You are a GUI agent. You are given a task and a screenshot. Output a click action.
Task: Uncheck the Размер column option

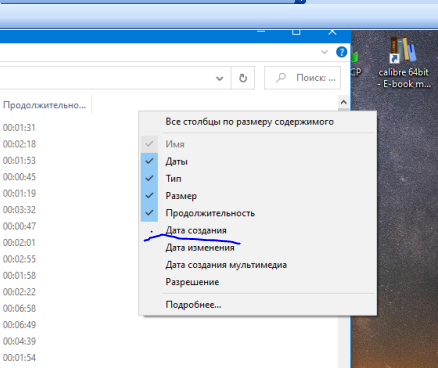(258, 196)
